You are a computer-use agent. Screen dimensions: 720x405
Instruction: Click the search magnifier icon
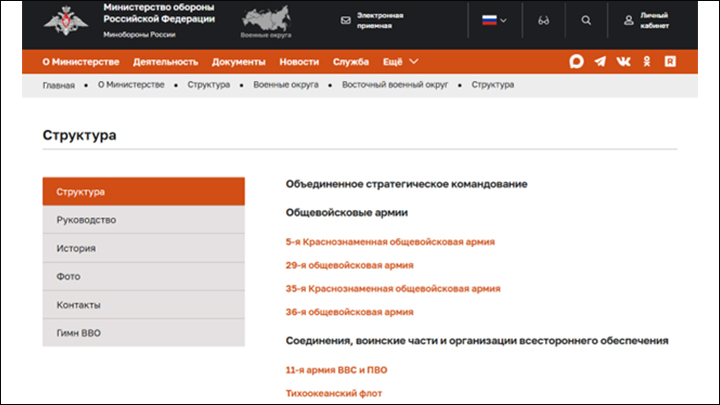(x=586, y=20)
